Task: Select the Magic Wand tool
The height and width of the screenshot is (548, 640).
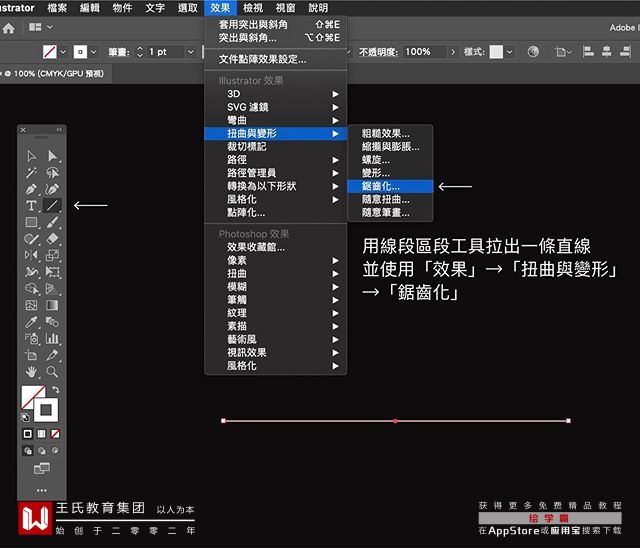Action: pos(31,173)
